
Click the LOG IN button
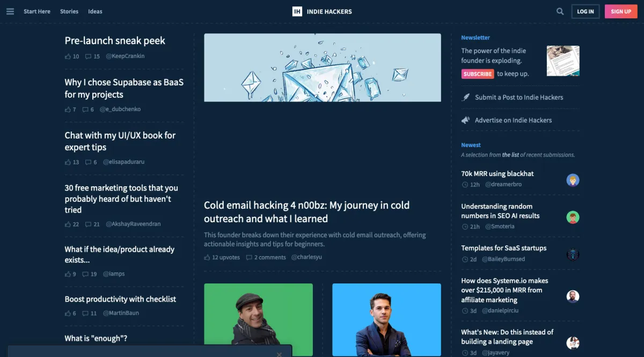coord(586,11)
